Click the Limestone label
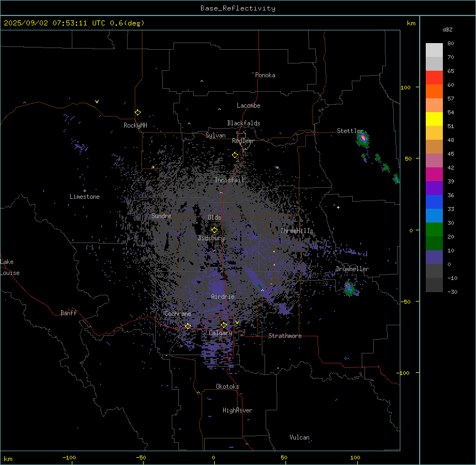Viewport: 476px width, 465px height. coord(84,197)
